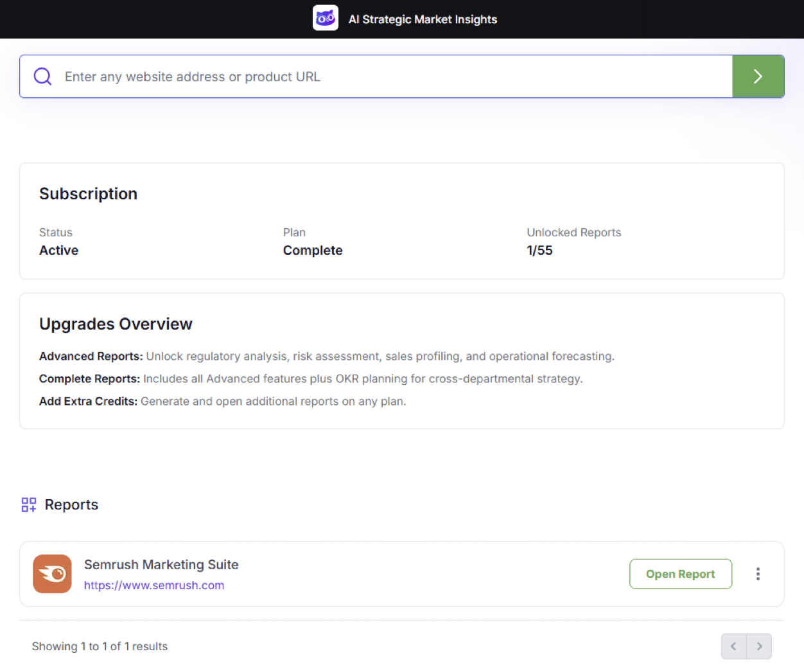This screenshot has height=672, width=804.
Task: Click the previous page left chevron
Action: (733, 646)
